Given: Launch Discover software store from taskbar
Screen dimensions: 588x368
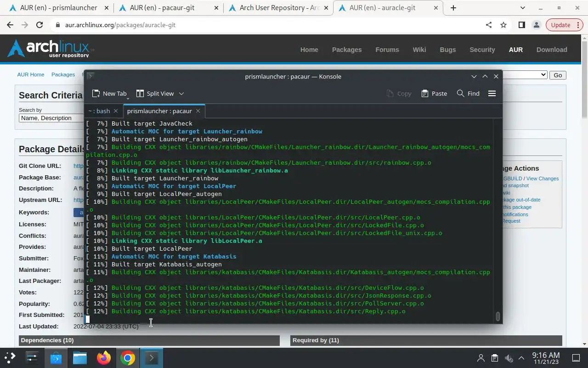Looking at the screenshot, I should point(56,357).
